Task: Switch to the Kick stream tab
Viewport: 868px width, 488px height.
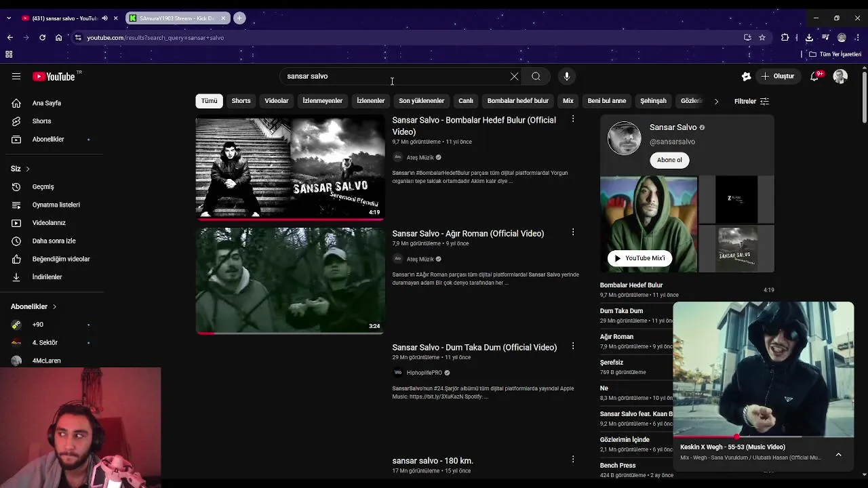Action: [x=176, y=18]
